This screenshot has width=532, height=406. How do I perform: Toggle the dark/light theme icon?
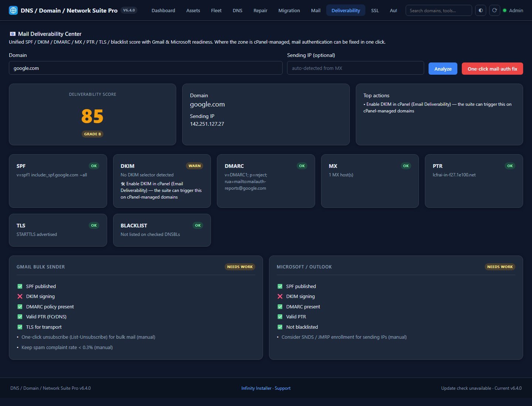click(x=481, y=10)
